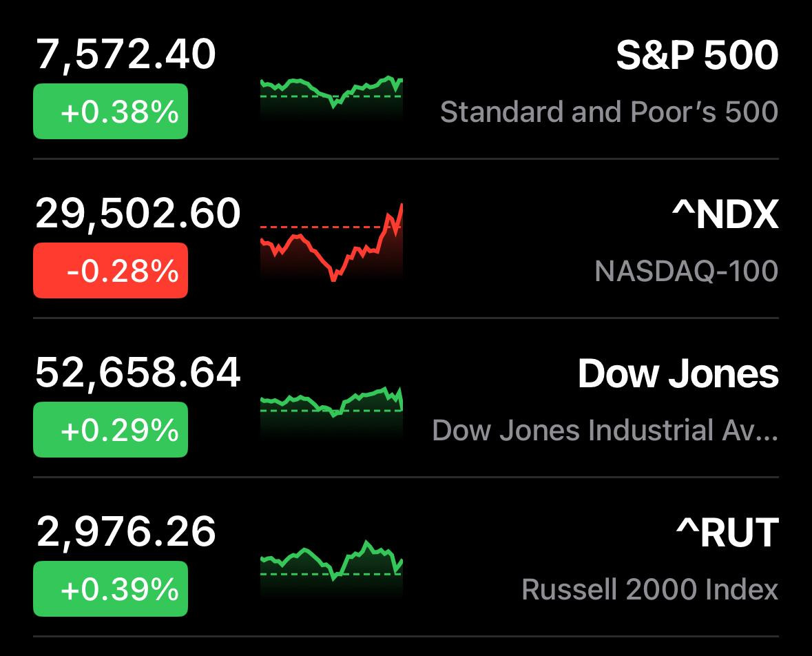Image resolution: width=812 pixels, height=656 pixels.
Task: Toggle the +0.39% change badge
Action: click(x=110, y=588)
